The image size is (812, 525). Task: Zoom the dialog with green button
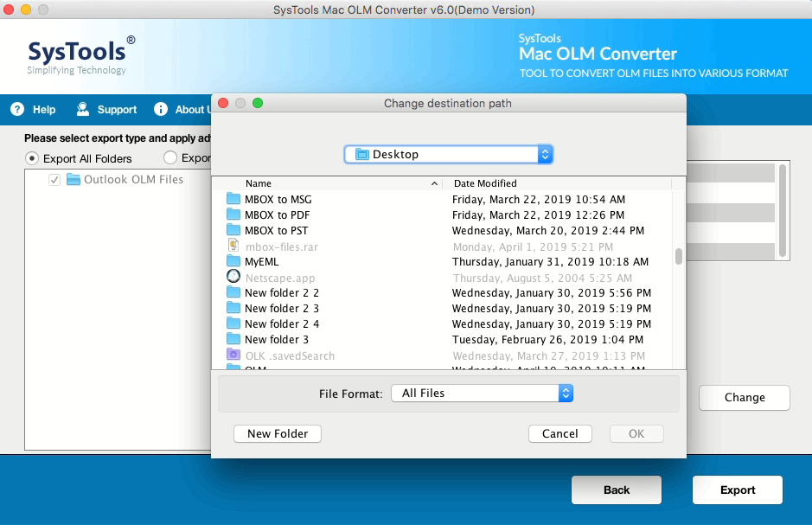(x=258, y=103)
